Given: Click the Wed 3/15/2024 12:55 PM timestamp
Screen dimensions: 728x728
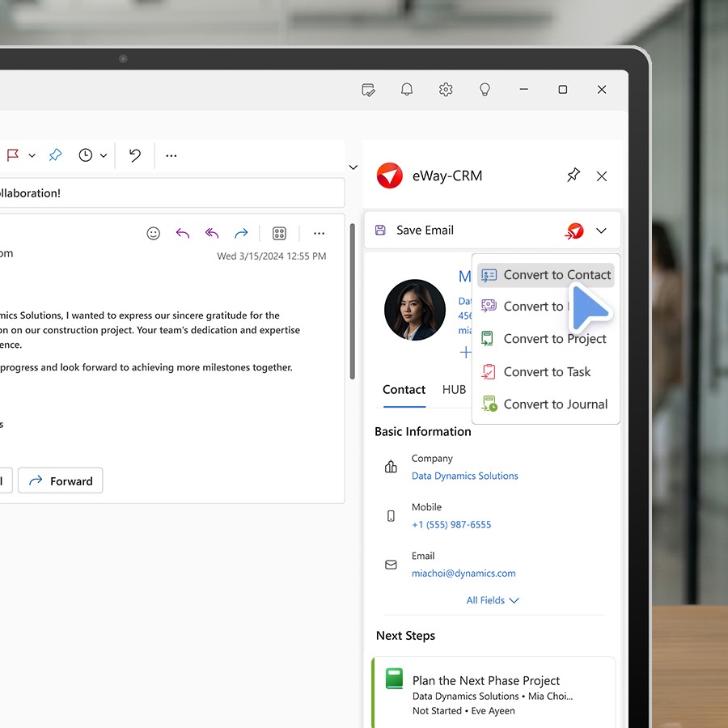Looking at the screenshot, I should coord(272,256).
